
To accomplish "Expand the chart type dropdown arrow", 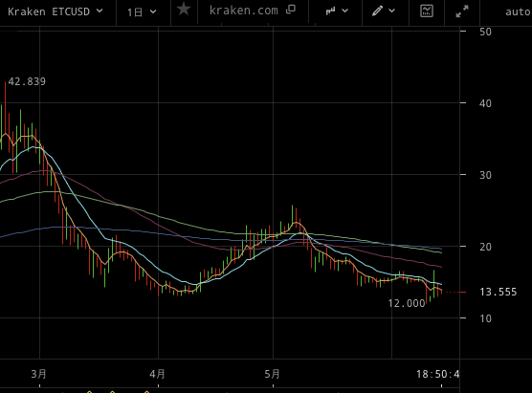I will pyautogui.click(x=344, y=11).
